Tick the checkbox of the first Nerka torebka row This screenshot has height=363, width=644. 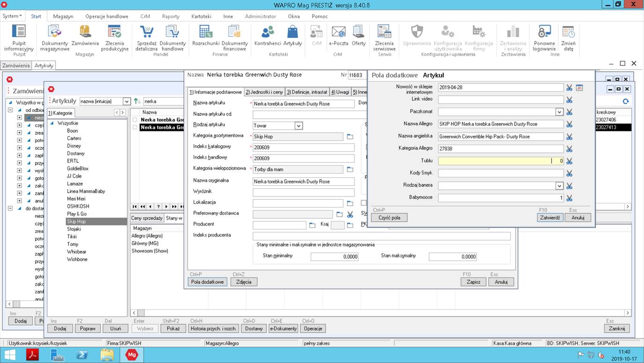click(x=135, y=120)
